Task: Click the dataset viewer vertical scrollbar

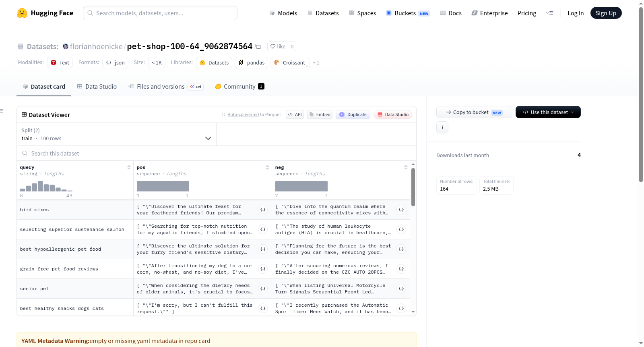Action: point(413,187)
